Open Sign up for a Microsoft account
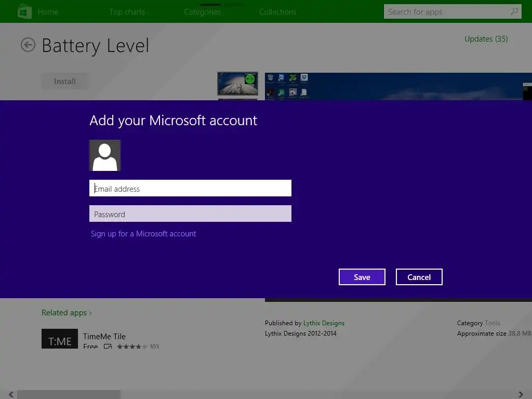This screenshot has width=532, height=399. (143, 234)
